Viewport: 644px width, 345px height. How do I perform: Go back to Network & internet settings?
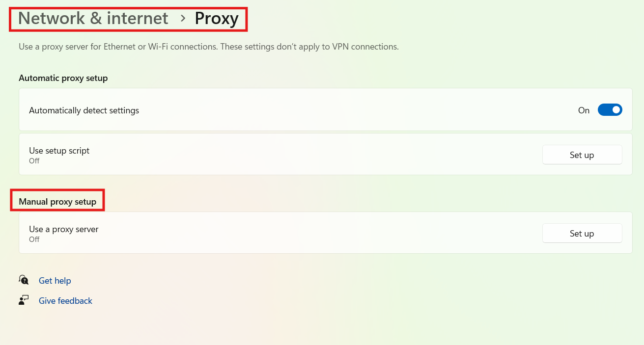[92, 18]
